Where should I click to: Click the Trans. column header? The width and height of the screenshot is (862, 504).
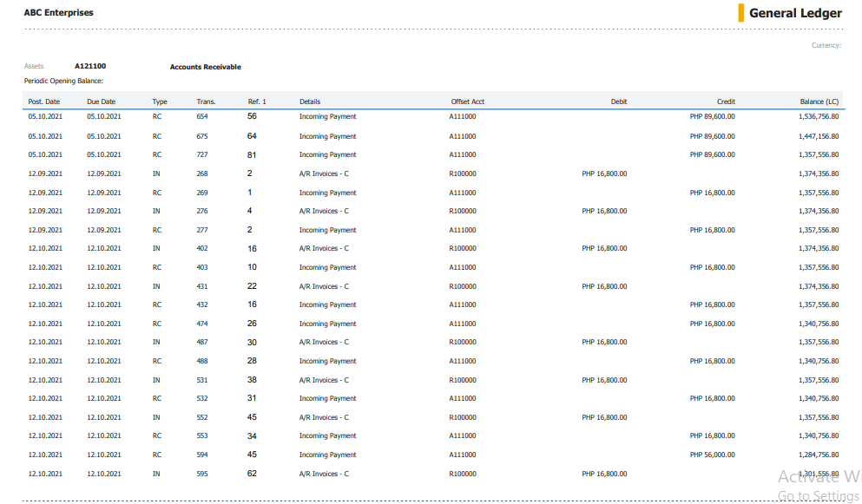click(206, 101)
